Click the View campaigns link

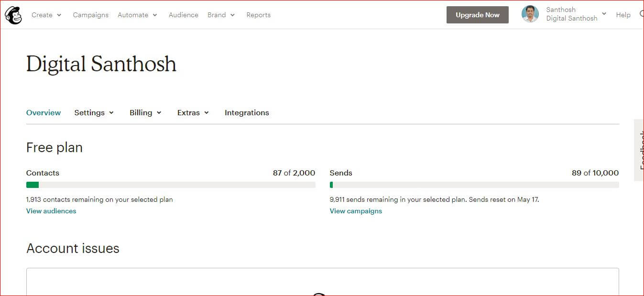coord(356,211)
